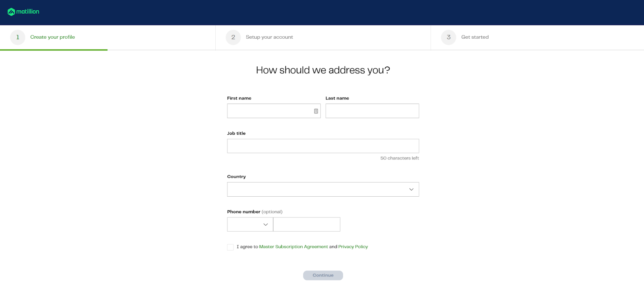Open the Master Subscription Agreement link
The width and height of the screenshot is (644, 293).
293,247
